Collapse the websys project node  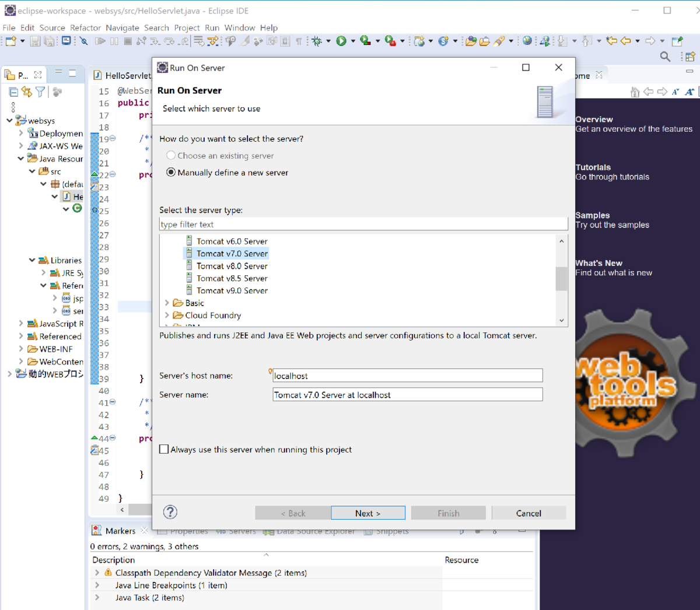point(9,121)
